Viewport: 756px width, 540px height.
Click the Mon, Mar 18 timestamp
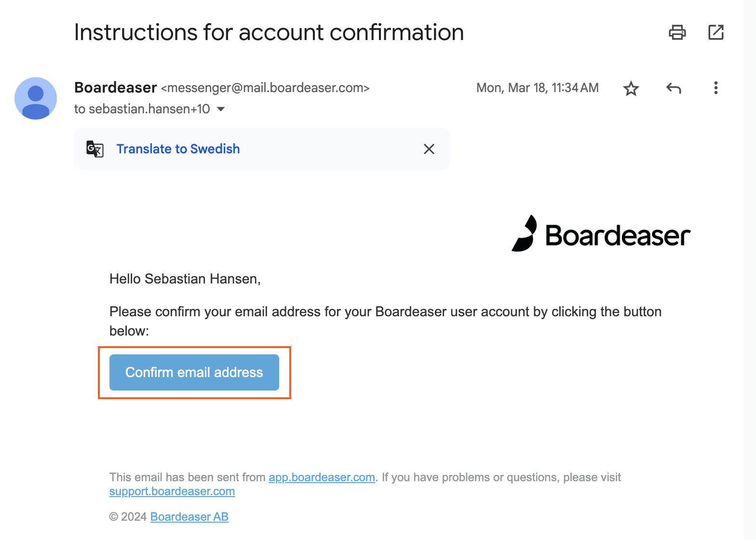pos(538,88)
